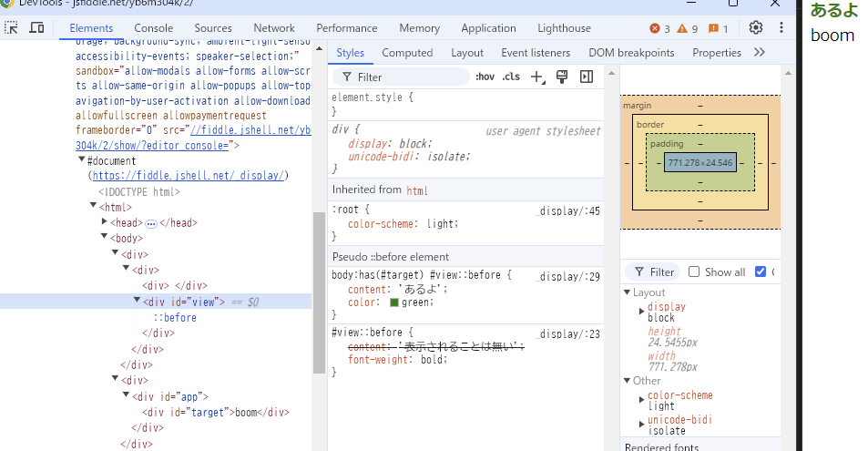
Task: Toggle the :hov element state button
Action: pyautogui.click(x=485, y=77)
